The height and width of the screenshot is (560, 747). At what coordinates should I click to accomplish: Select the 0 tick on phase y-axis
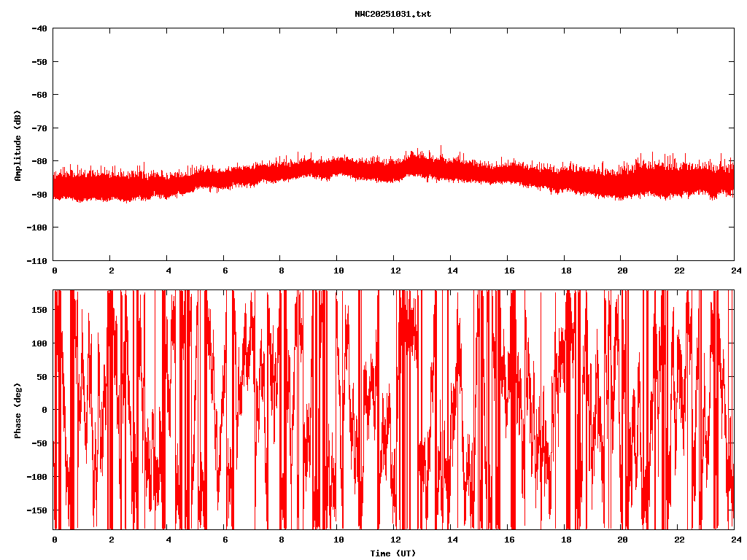(44, 410)
